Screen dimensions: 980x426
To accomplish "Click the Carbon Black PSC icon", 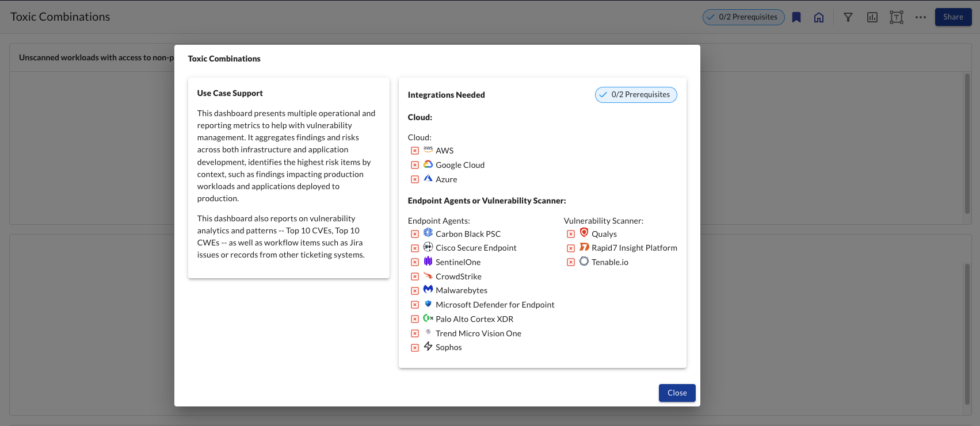I will [x=428, y=233].
